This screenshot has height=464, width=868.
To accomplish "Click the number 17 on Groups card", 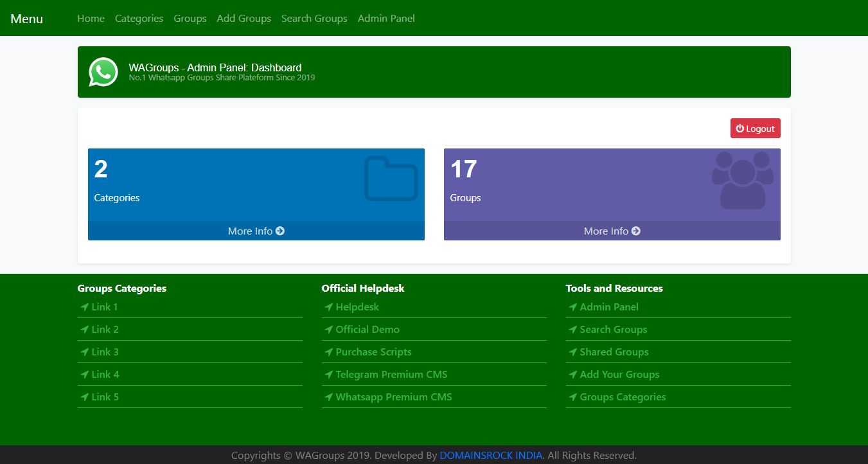I will pos(463,170).
